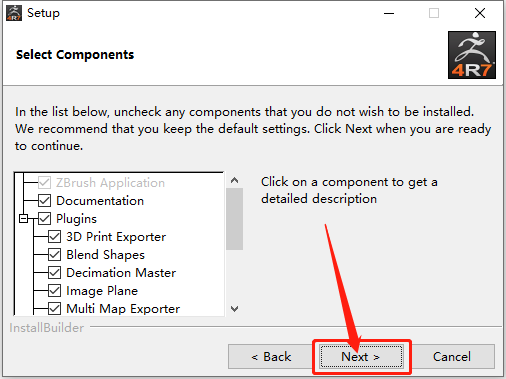Disable the Decimation Master component checkbox
506x379 pixels.
tap(54, 273)
